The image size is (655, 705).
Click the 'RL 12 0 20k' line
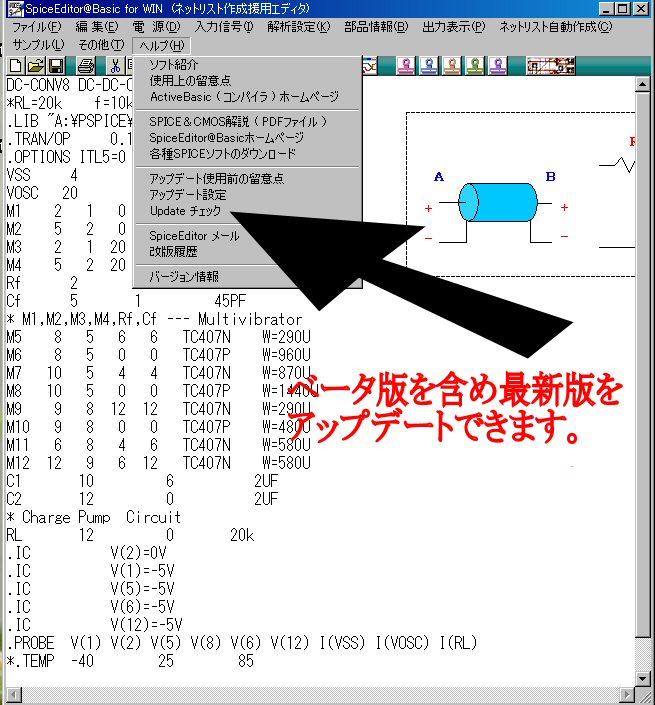[x=130, y=535]
